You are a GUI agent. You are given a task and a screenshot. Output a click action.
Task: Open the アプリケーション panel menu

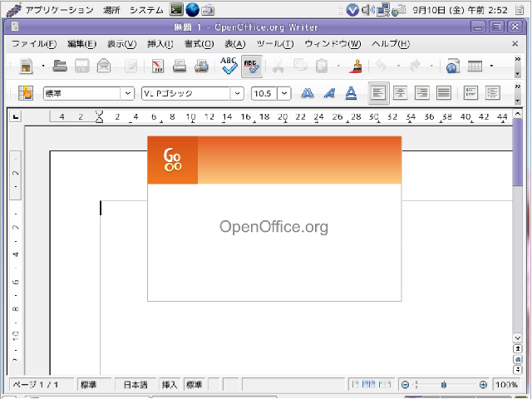click(59, 10)
